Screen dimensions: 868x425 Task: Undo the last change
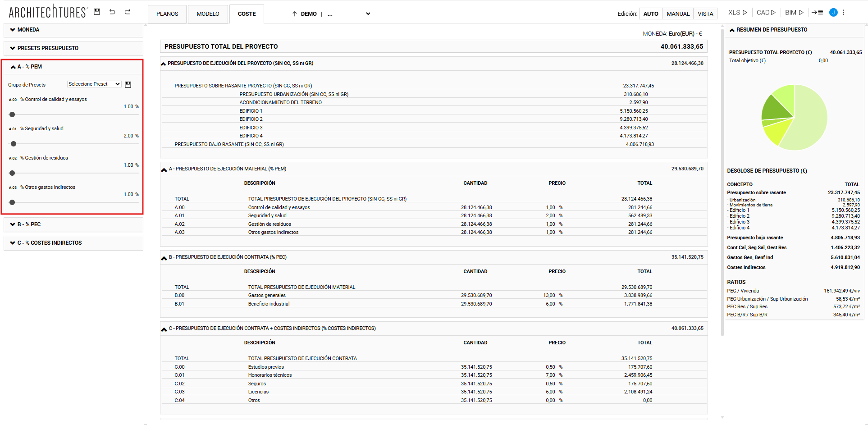(x=112, y=12)
